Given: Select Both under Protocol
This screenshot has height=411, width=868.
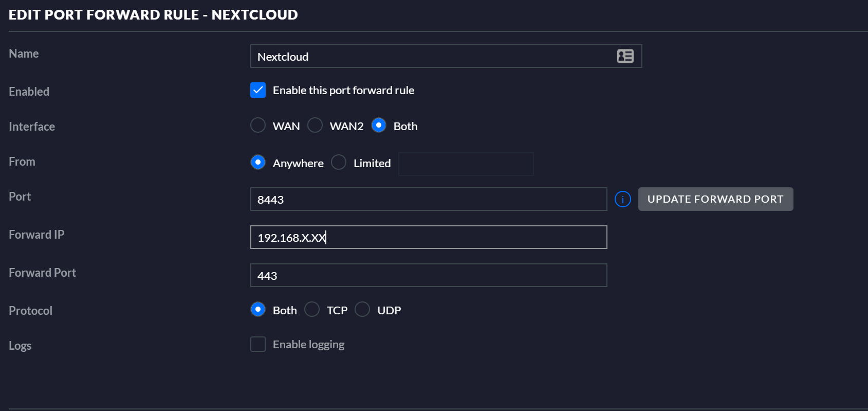Looking at the screenshot, I should click(x=258, y=310).
